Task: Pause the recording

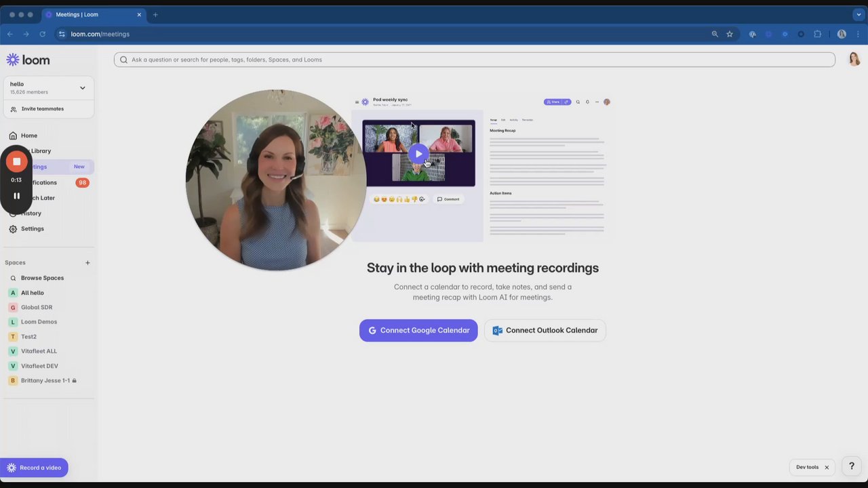Action: coord(17,196)
